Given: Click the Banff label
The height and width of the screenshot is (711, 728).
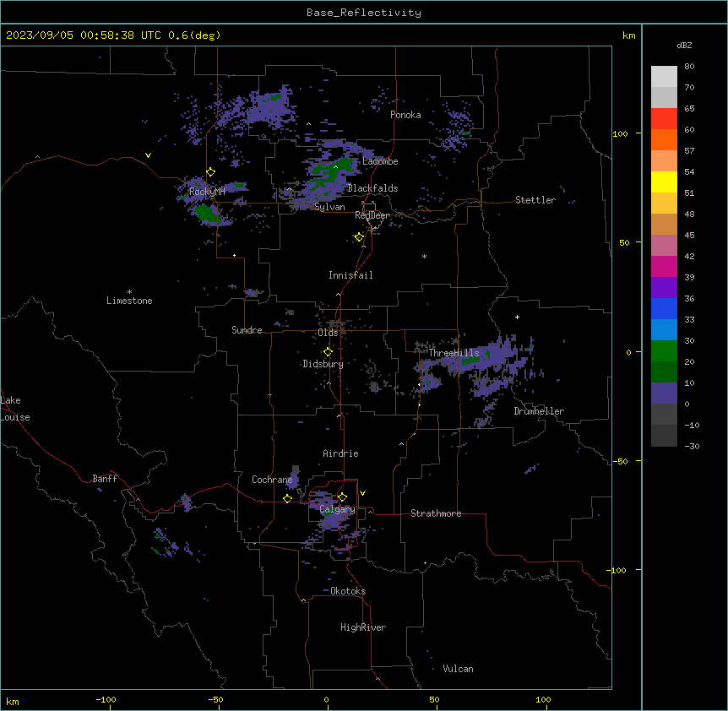Looking at the screenshot, I should pyautogui.click(x=105, y=479).
